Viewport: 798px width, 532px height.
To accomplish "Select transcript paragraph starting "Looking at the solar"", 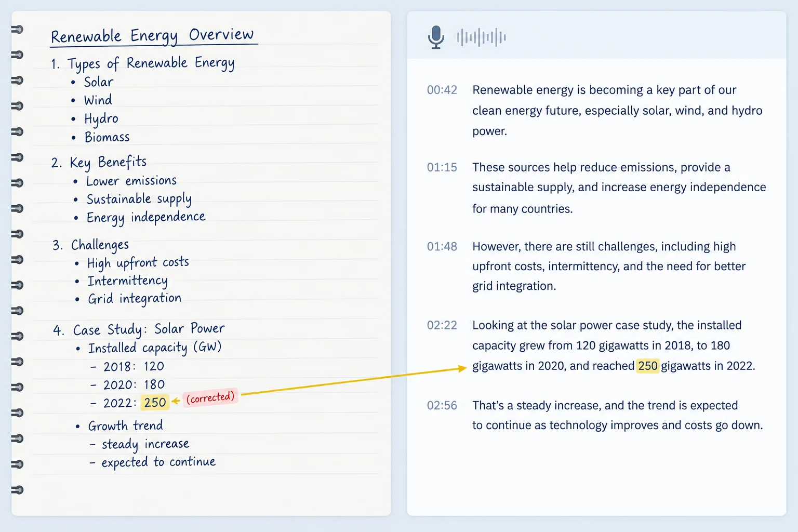I will [614, 345].
